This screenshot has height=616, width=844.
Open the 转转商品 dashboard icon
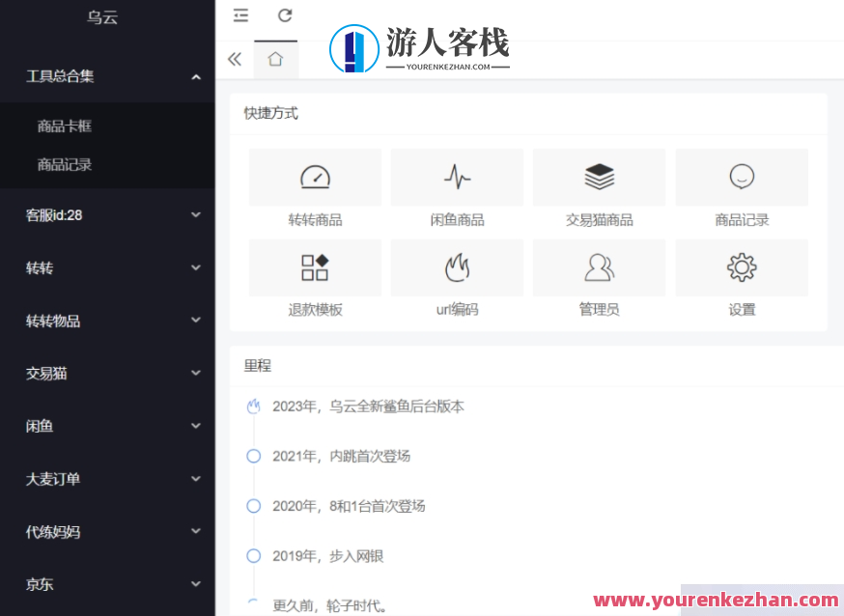pos(314,177)
